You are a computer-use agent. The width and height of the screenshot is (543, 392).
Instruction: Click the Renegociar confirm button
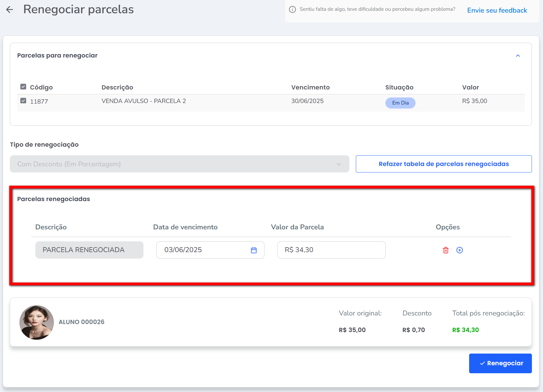point(500,363)
